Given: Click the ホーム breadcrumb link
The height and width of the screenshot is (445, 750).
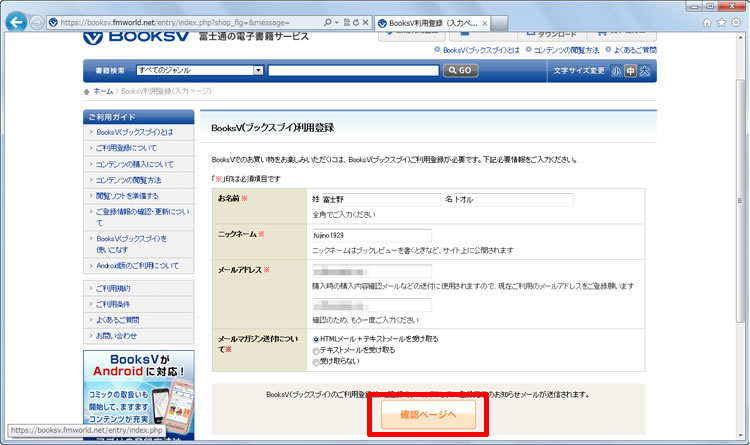Looking at the screenshot, I should click(x=103, y=91).
